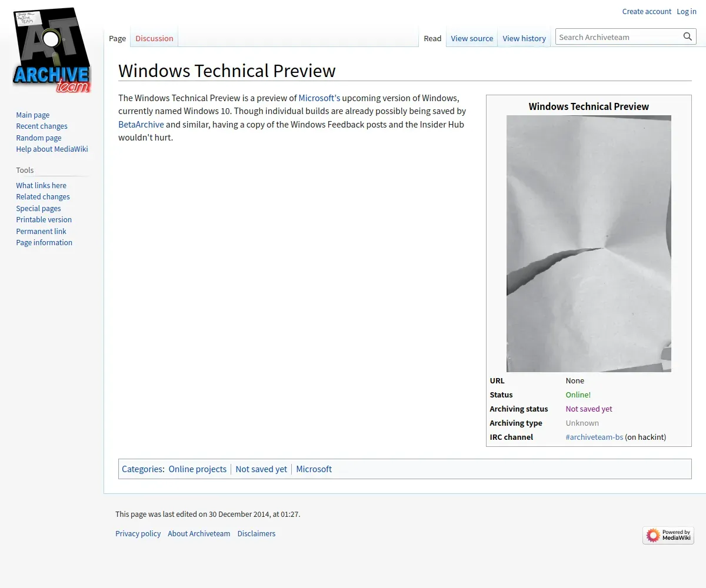Click the Archive Team logo
This screenshot has width=706, height=588.
coord(52,50)
